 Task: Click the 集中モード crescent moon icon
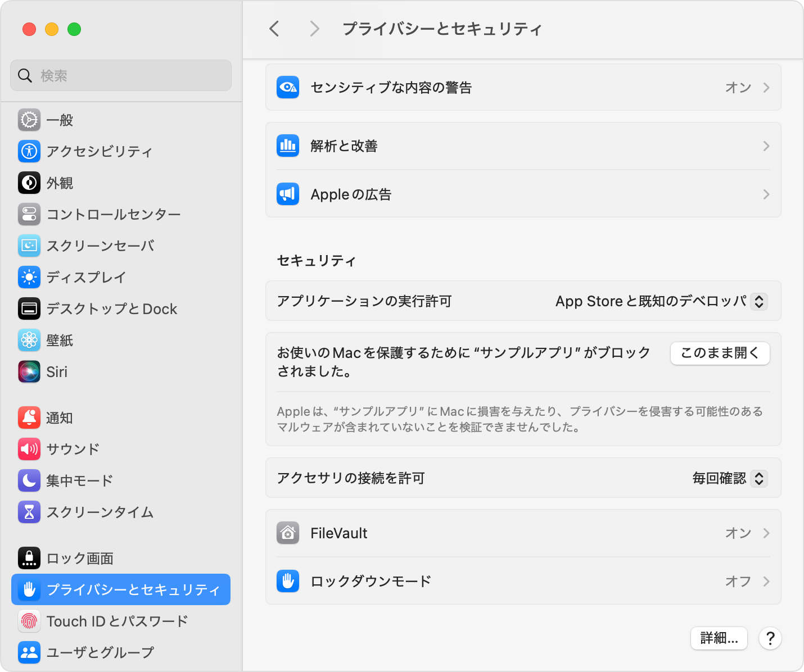point(29,480)
